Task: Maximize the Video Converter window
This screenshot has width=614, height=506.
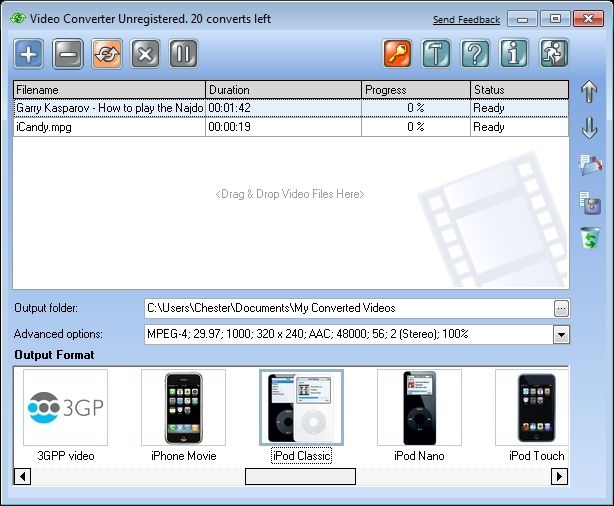Action: 555,18
